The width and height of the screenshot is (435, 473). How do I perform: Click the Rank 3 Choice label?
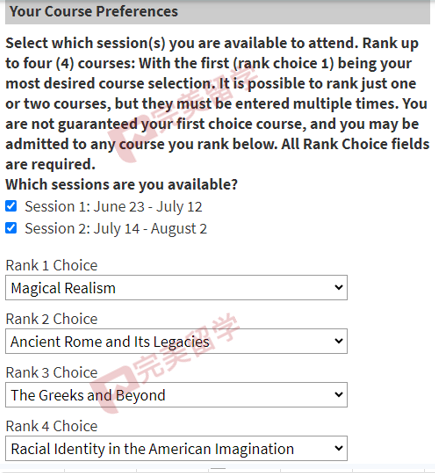[x=52, y=373]
